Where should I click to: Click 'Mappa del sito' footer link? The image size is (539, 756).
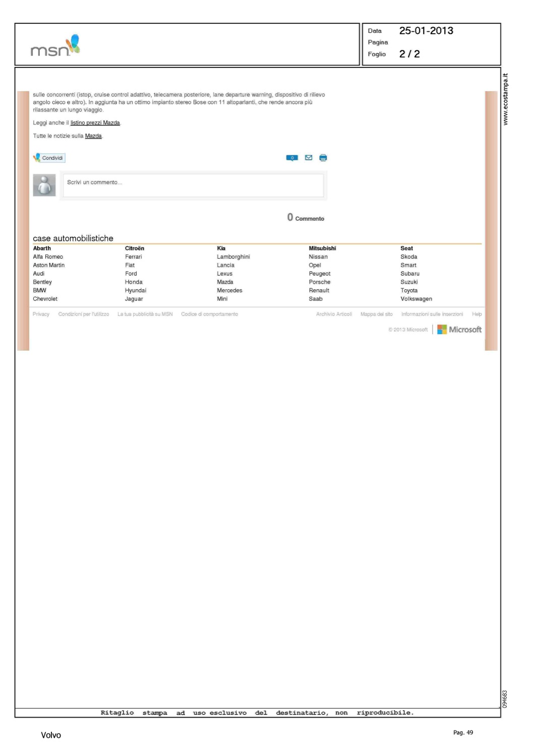point(376,314)
